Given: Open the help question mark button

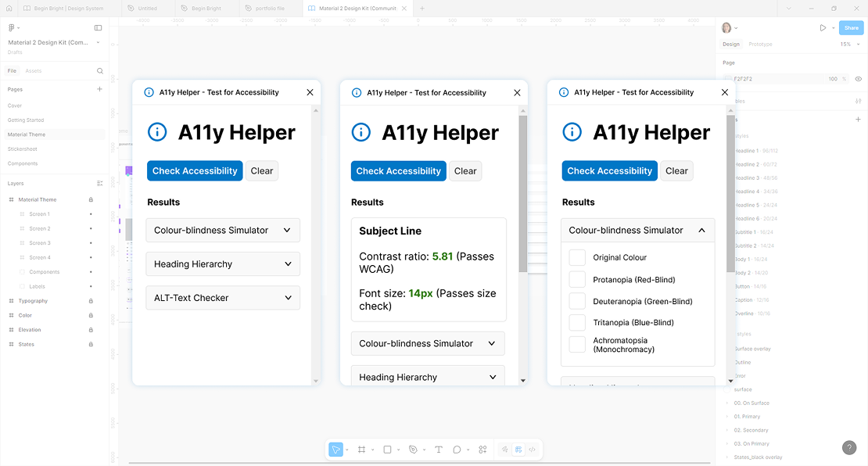Looking at the screenshot, I should (849, 448).
